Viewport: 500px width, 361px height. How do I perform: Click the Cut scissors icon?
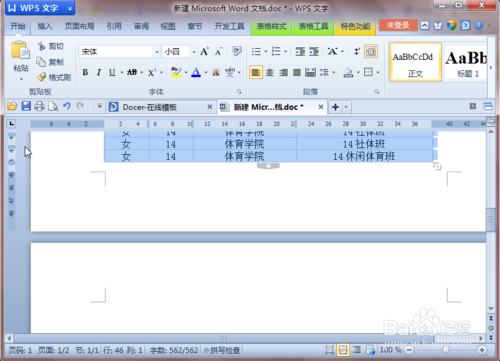pyautogui.click(x=42, y=46)
